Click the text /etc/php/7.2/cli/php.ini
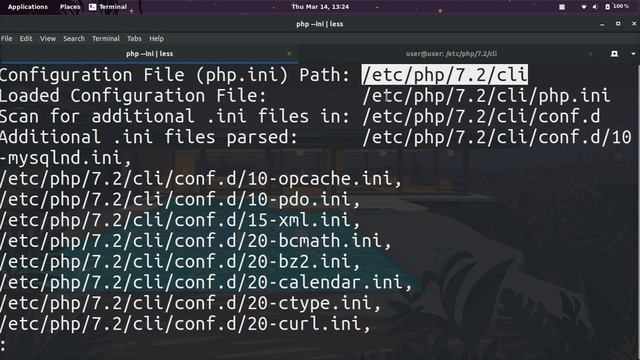The width and height of the screenshot is (640, 360). [x=486, y=96]
